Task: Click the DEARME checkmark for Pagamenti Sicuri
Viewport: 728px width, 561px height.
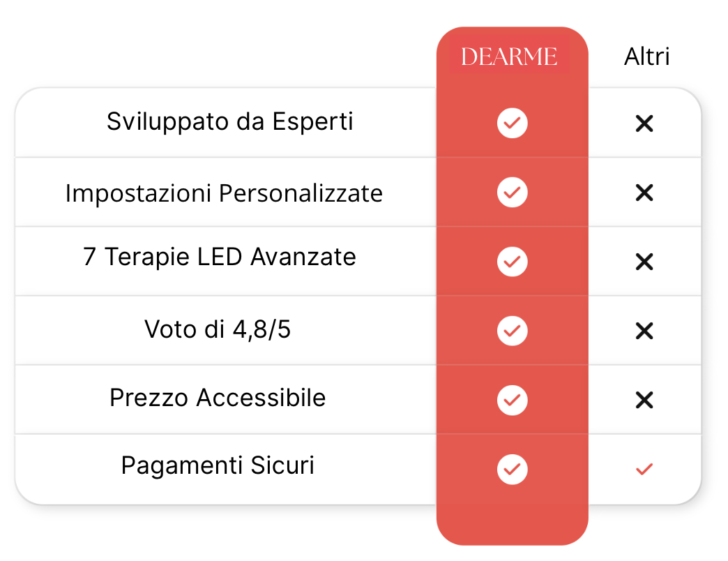Action: tap(512, 469)
